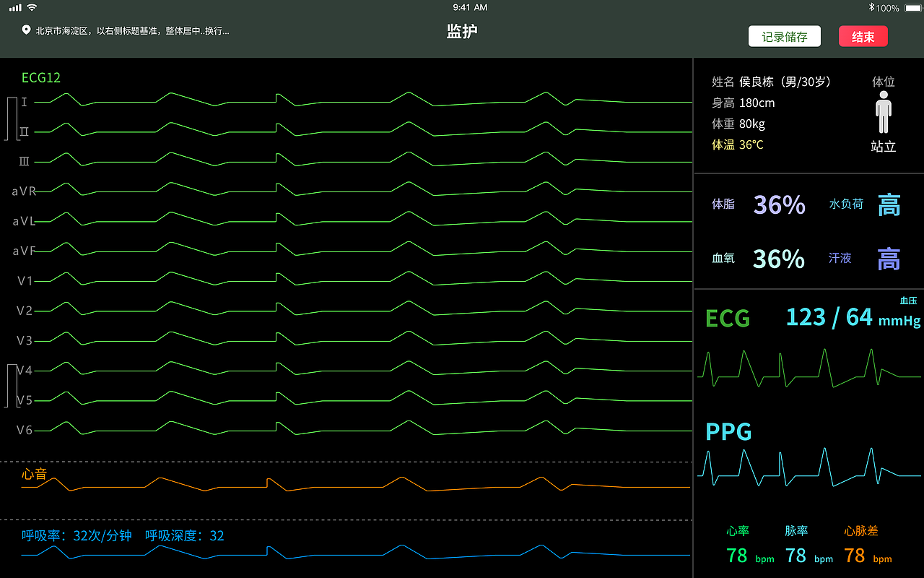The height and width of the screenshot is (578, 924).
Task: Click the 汗液 label
Action: tap(840, 258)
